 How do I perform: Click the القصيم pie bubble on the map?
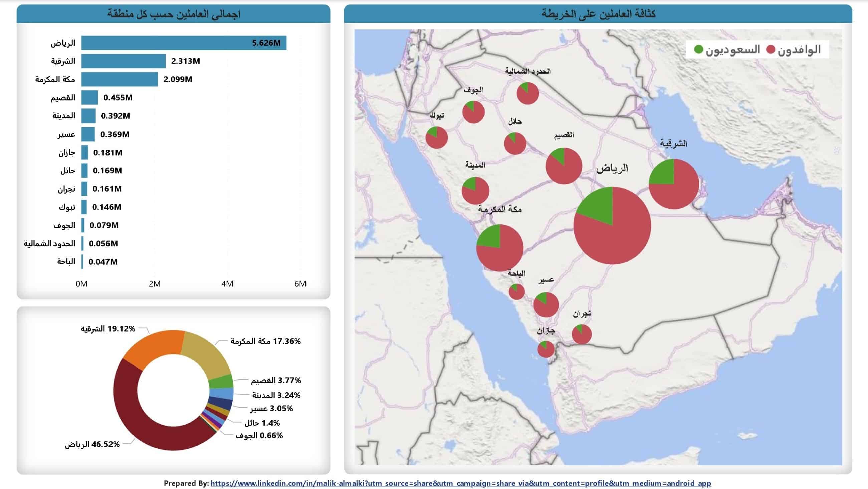point(564,166)
